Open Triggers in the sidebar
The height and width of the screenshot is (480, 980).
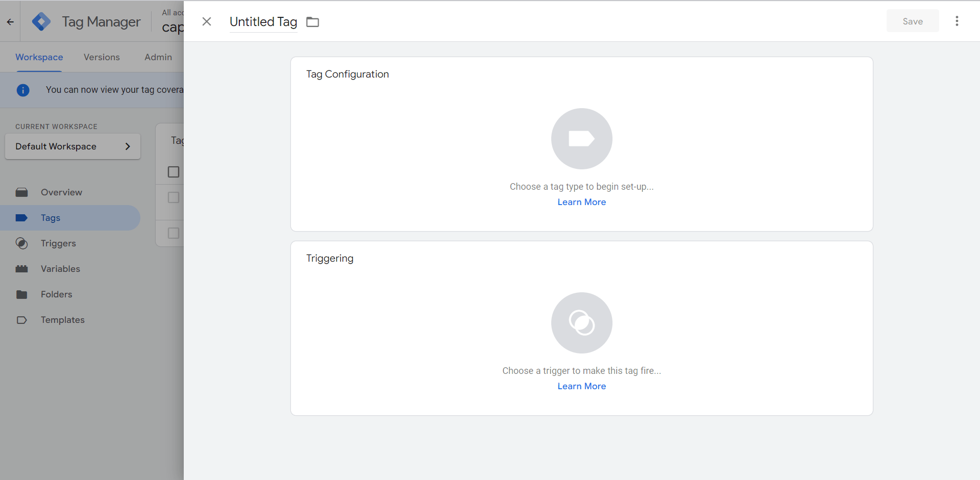[70, 243]
